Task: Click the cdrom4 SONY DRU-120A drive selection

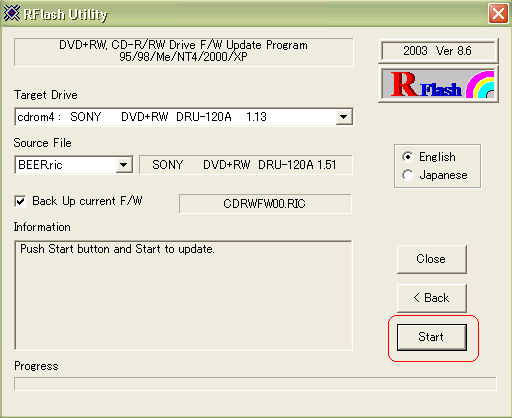Action: 176,117
